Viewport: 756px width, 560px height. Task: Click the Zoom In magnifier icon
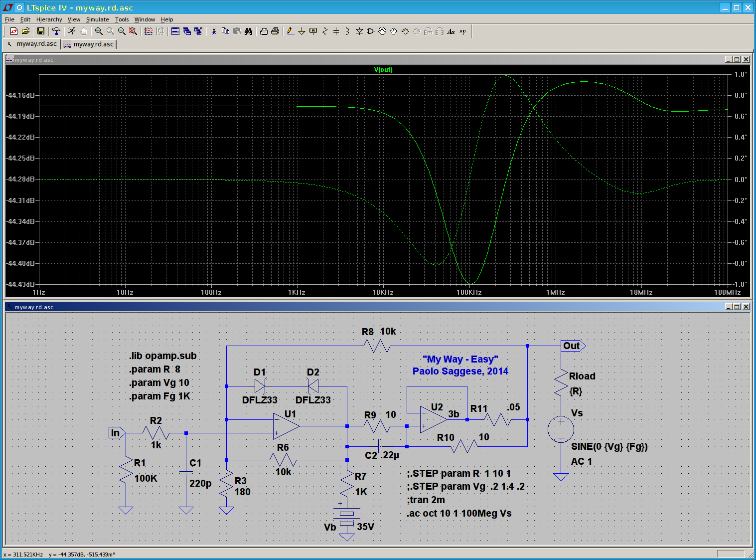click(99, 31)
